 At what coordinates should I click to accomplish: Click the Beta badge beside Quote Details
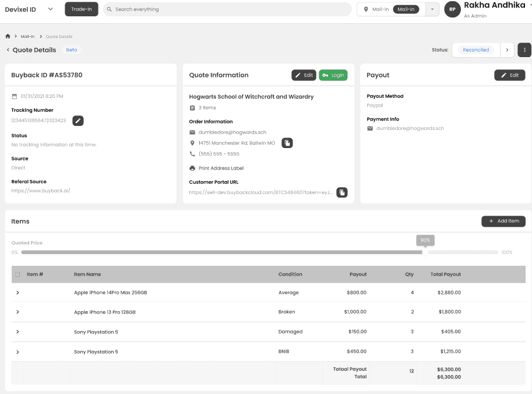[x=72, y=50]
